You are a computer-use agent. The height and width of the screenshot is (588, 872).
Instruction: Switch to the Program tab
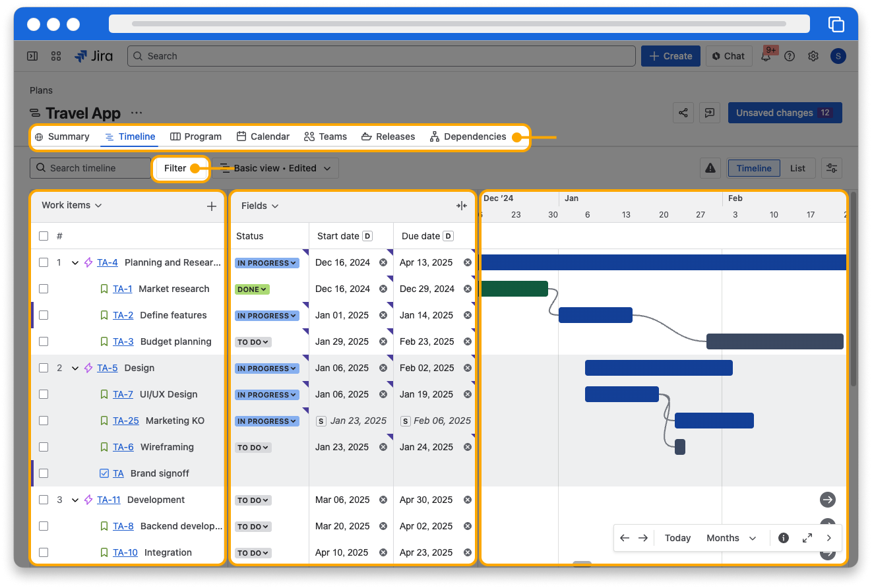[x=196, y=136]
